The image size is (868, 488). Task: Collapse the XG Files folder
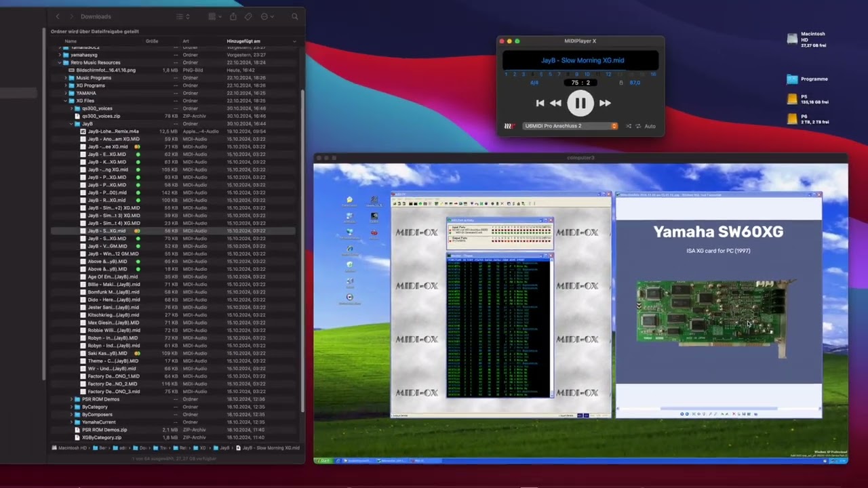coord(66,101)
